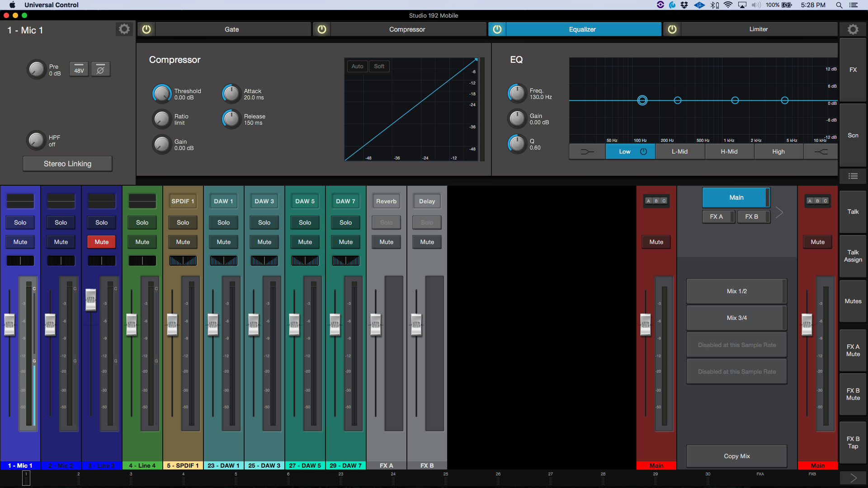Toggle the Low band power icon

643,152
